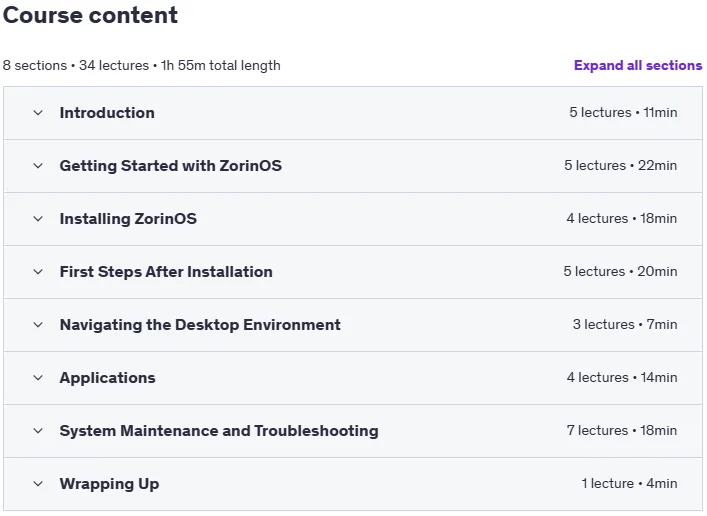Expand the Installing ZorinOS chevron
707x516 pixels.
[x=38, y=219]
